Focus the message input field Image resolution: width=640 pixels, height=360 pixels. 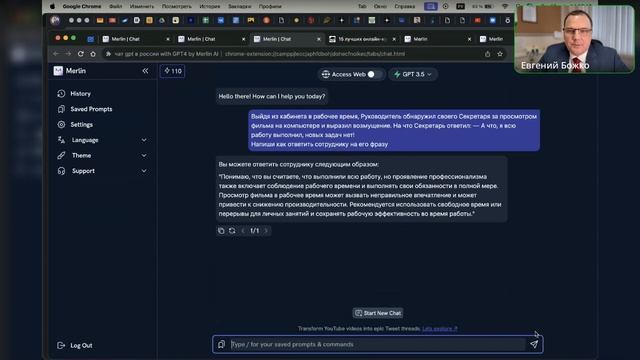coord(378,344)
